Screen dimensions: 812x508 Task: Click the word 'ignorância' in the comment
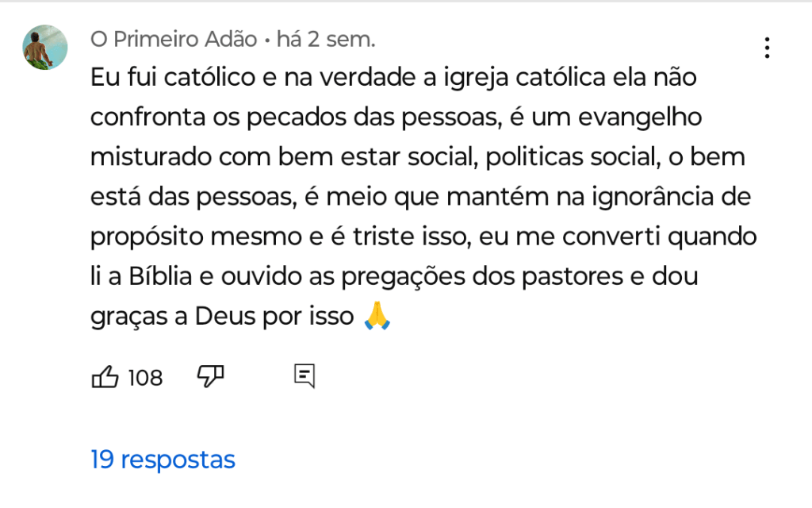click(x=656, y=197)
